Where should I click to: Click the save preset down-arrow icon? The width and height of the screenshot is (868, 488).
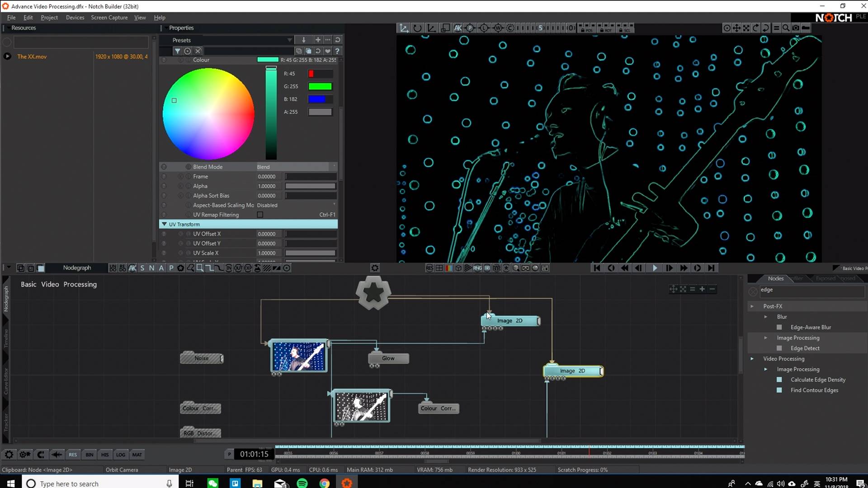tap(304, 40)
